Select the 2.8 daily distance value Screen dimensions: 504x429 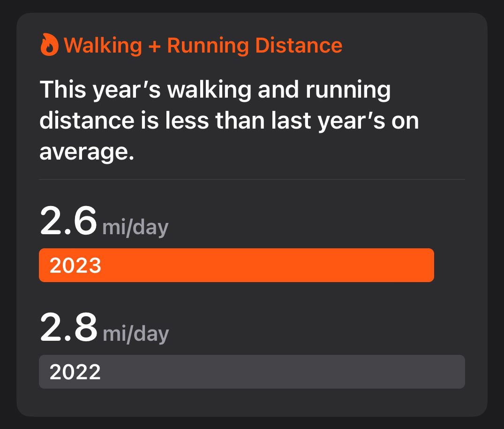tap(68, 327)
